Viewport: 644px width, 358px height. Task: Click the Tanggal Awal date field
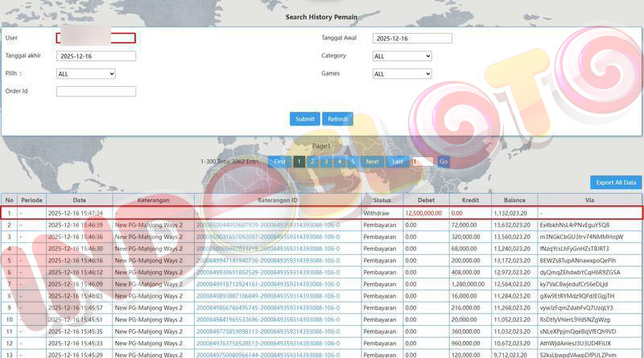[x=412, y=39]
